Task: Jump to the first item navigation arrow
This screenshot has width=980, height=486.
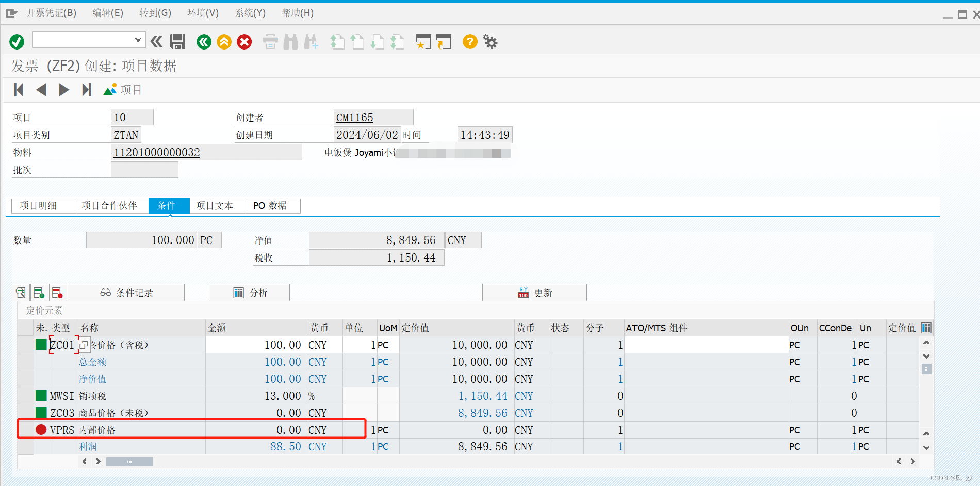Action: click(18, 89)
